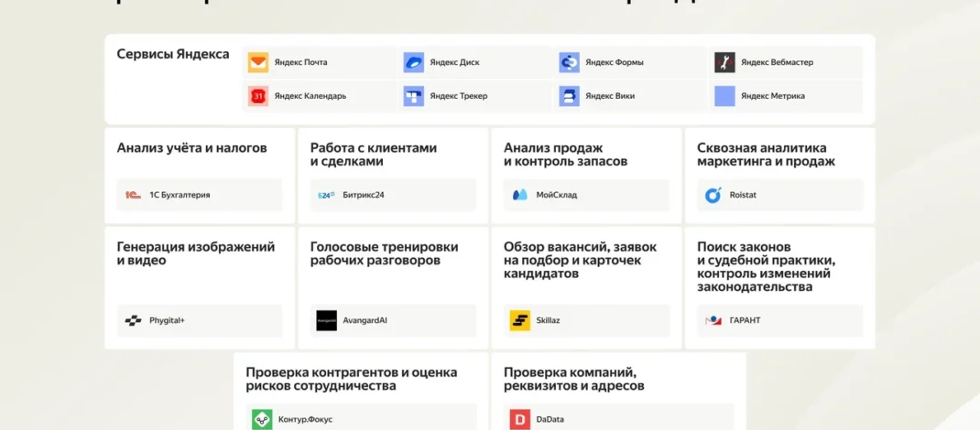Click the Яндекс Вебмастер icon
Image resolution: width=980 pixels, height=430 pixels.
(725, 62)
